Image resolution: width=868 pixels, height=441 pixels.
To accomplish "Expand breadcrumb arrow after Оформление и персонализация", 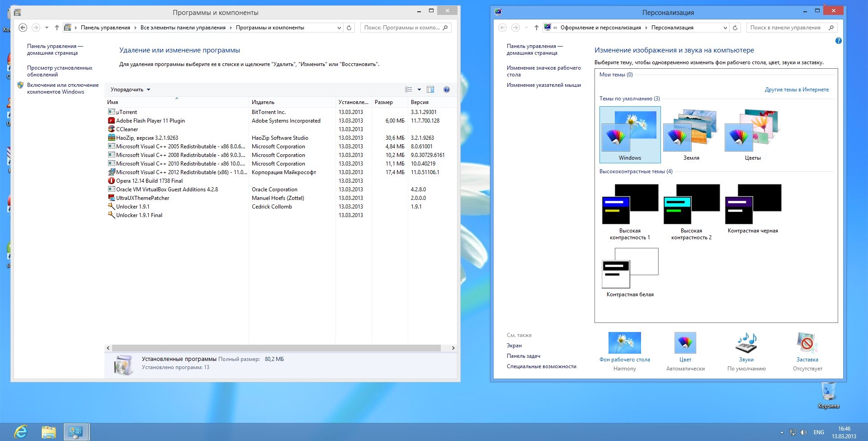I will tap(646, 28).
